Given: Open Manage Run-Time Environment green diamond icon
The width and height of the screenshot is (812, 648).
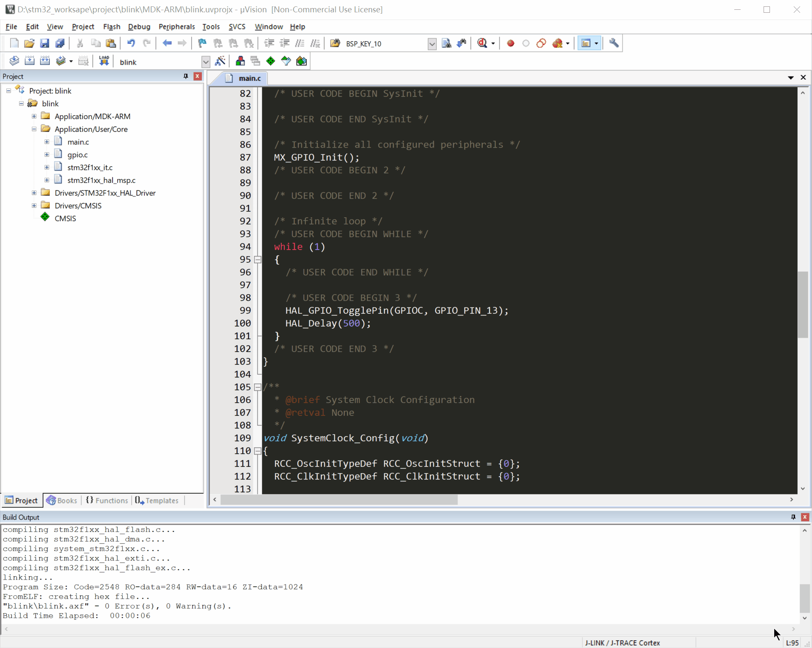Looking at the screenshot, I should point(271,61).
